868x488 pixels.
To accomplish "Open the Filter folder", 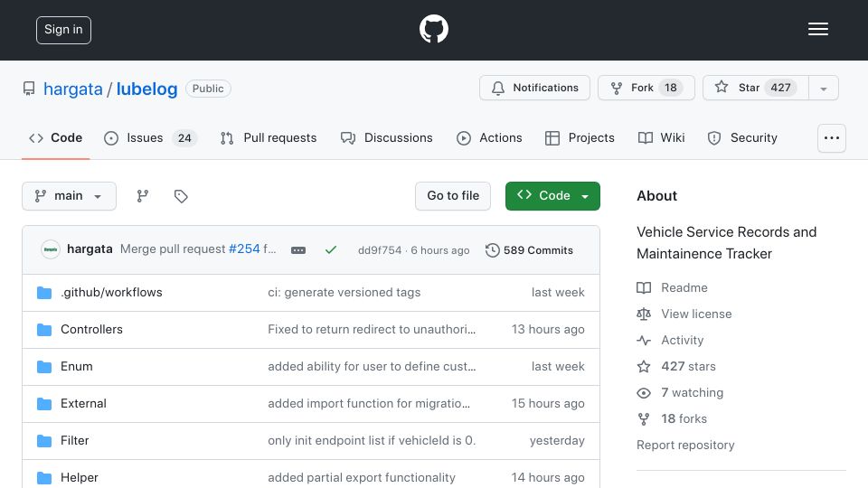I will click(x=74, y=440).
